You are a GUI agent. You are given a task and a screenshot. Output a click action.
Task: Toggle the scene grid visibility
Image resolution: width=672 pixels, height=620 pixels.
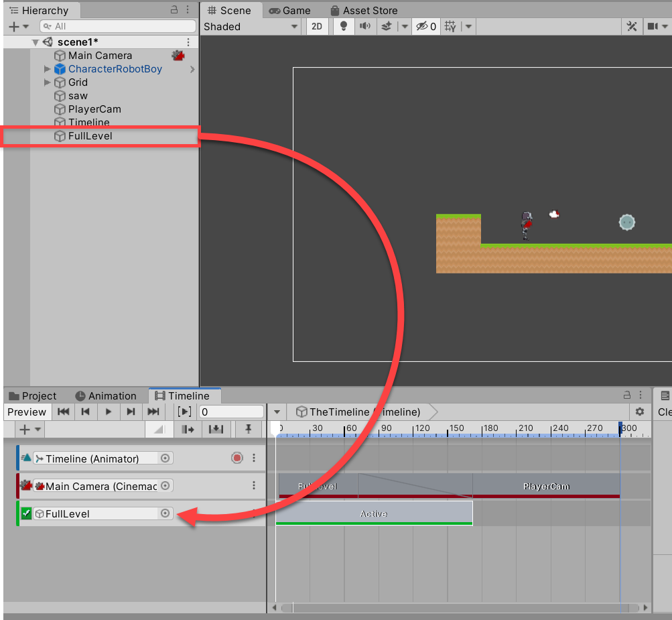click(x=450, y=27)
